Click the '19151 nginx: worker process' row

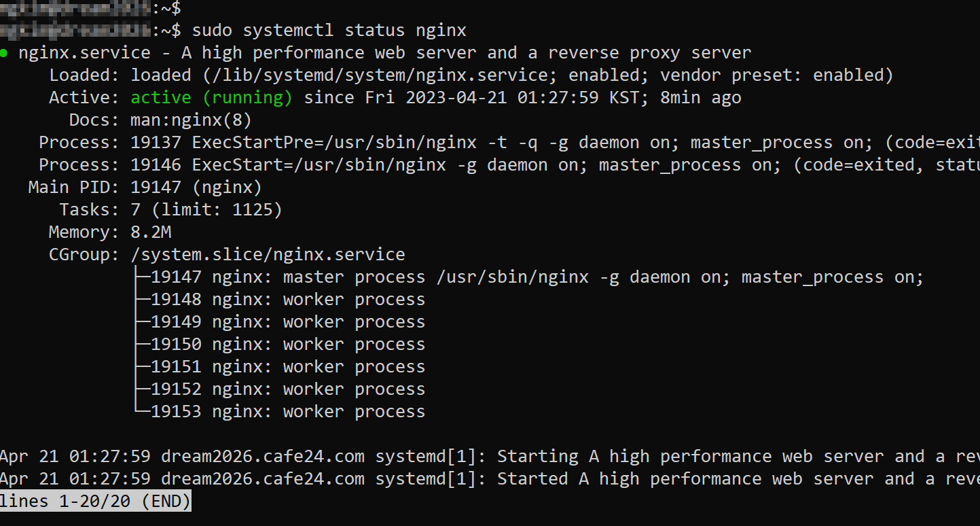[280, 367]
